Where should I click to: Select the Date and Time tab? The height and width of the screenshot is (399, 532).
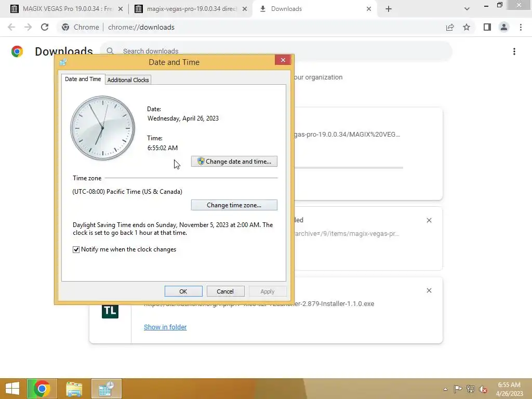(x=83, y=79)
